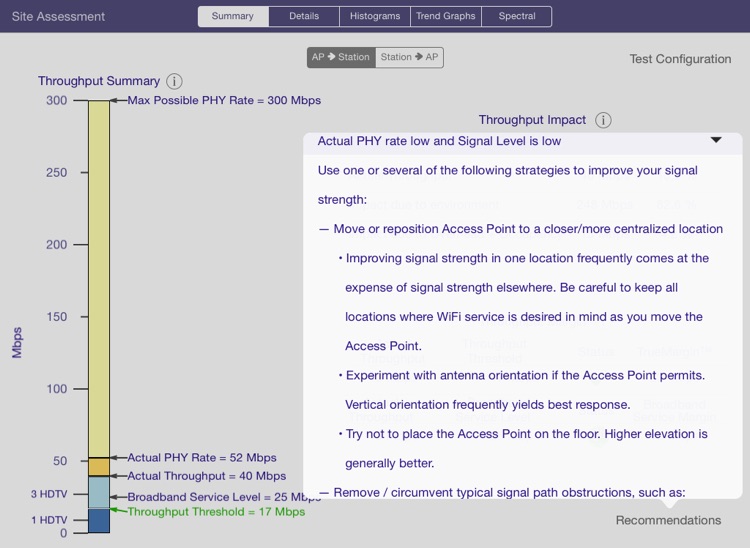The width and height of the screenshot is (750, 548).
Task: Click the 150 axis tick label
Action: pyautogui.click(x=56, y=317)
